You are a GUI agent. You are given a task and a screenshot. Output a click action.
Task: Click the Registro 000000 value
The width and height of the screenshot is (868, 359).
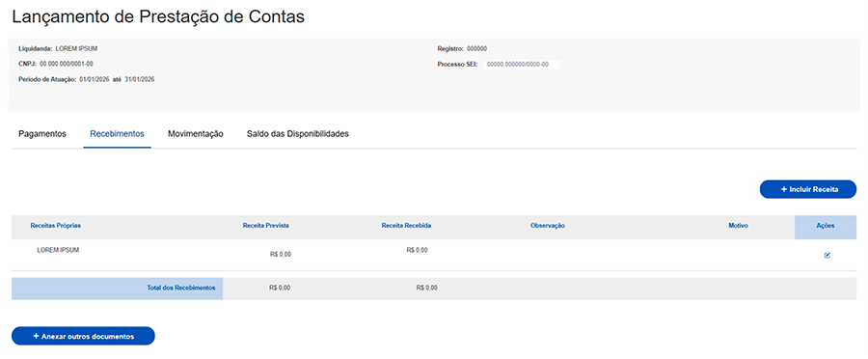(x=476, y=49)
